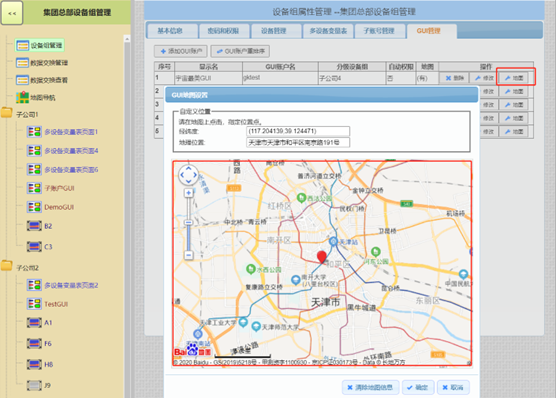Select device C3 icon
556x398 pixels.
pyautogui.click(x=34, y=246)
